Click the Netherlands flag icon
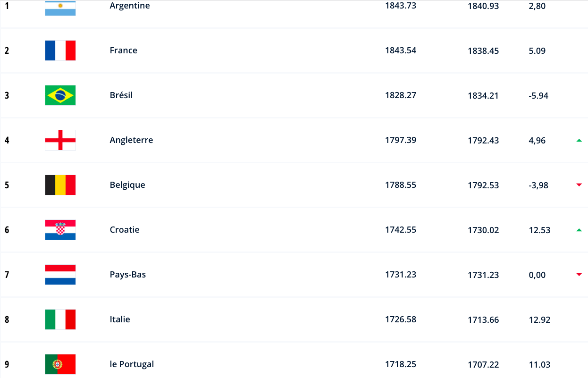Image resolution: width=588 pixels, height=378 pixels. tap(60, 275)
